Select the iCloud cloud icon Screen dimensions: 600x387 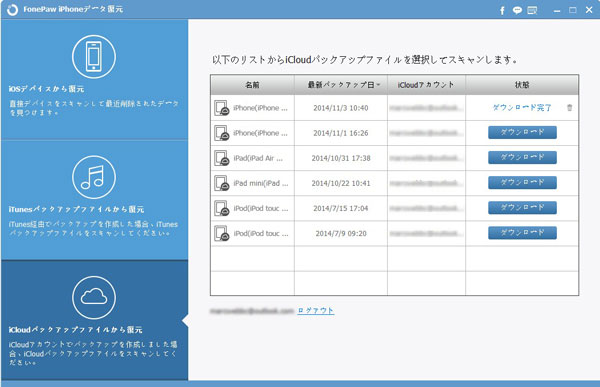click(x=94, y=297)
